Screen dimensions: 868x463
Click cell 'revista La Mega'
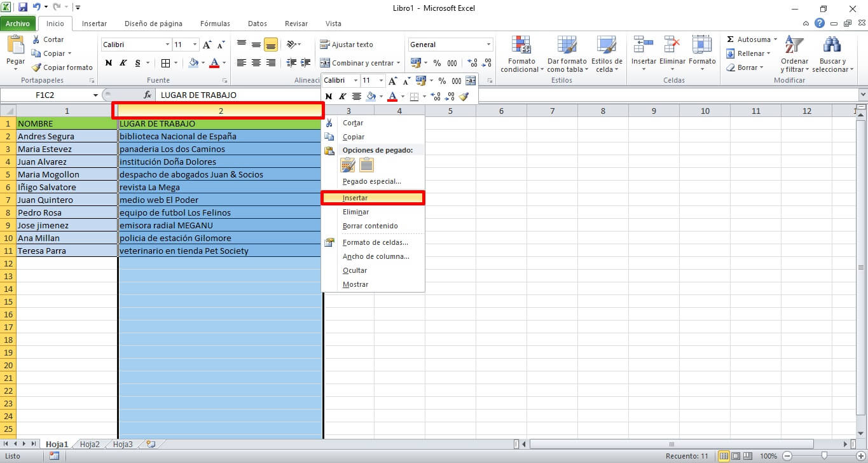(220, 187)
